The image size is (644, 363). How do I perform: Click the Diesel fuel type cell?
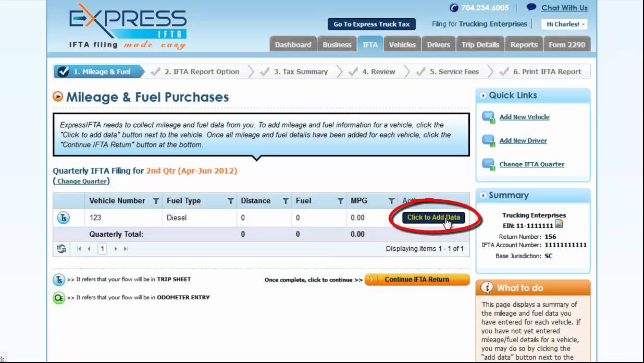pos(177,218)
